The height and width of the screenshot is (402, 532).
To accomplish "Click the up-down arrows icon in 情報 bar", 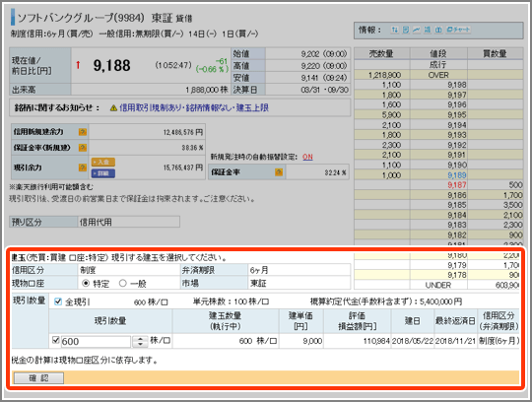I will point(394,30).
